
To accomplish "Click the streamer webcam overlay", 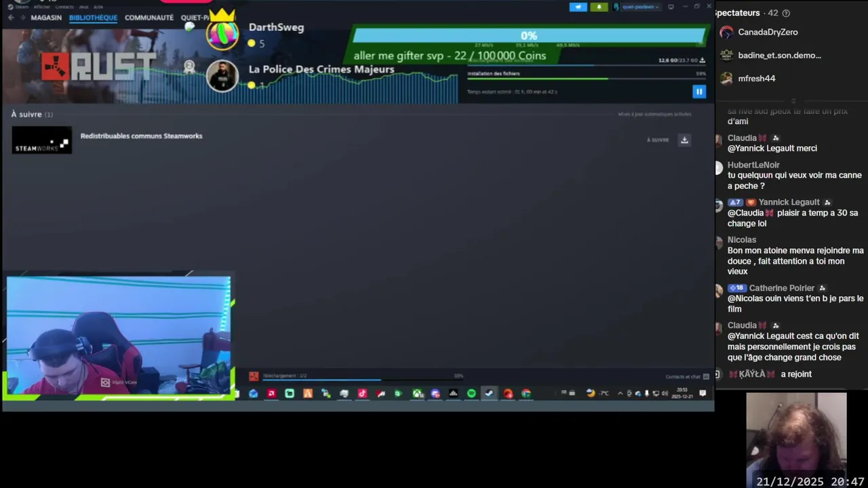I will pos(119,335).
